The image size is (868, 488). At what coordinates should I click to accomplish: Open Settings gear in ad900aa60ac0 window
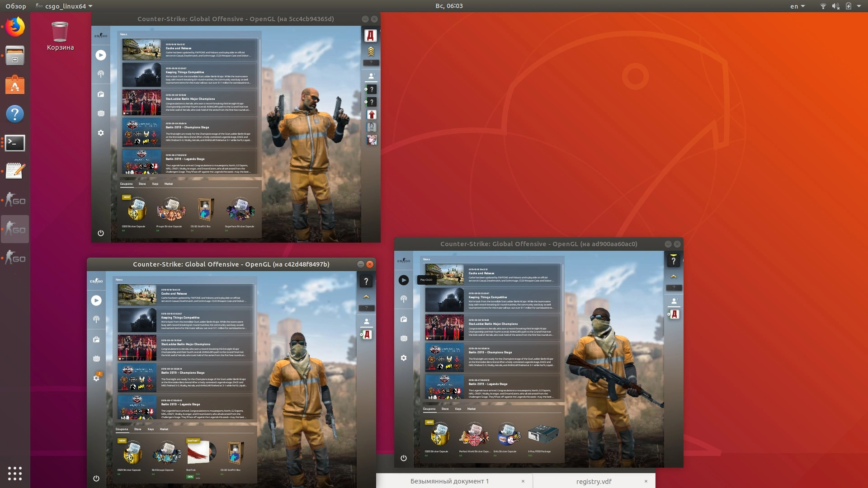point(404,358)
